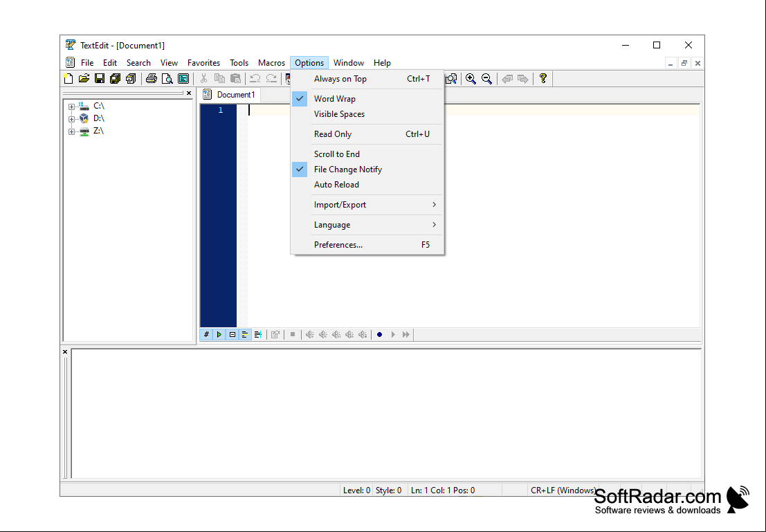Click the Undo arrow icon
The height and width of the screenshot is (532, 766).
click(x=255, y=79)
